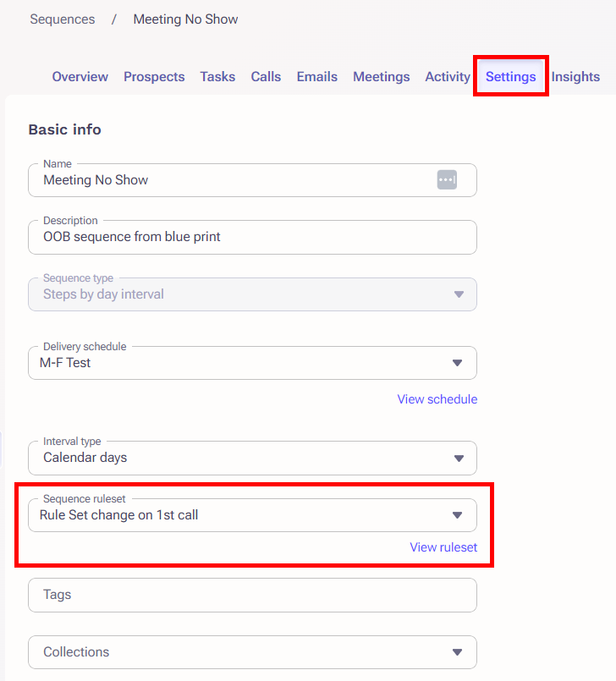This screenshot has width=616, height=681.
Task: Open the Rule Set change on 1st call dropdown
Action: tap(252, 515)
